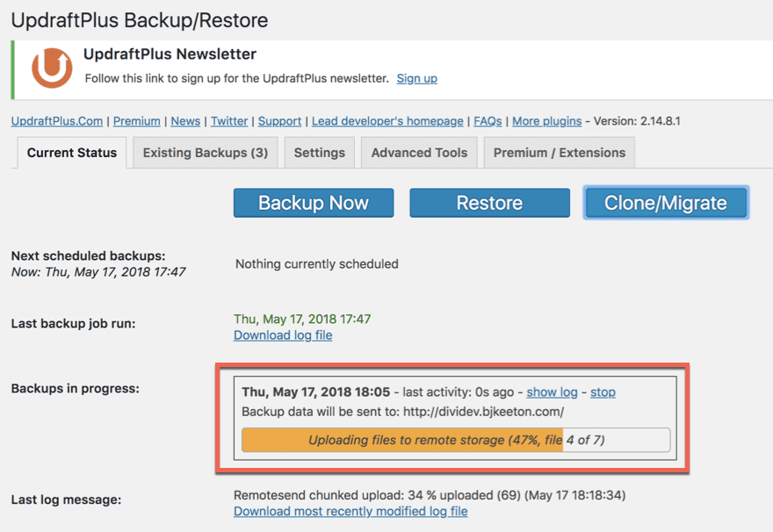This screenshot has height=532, width=773.
Task: Follow the Twitter link
Action: (228, 120)
